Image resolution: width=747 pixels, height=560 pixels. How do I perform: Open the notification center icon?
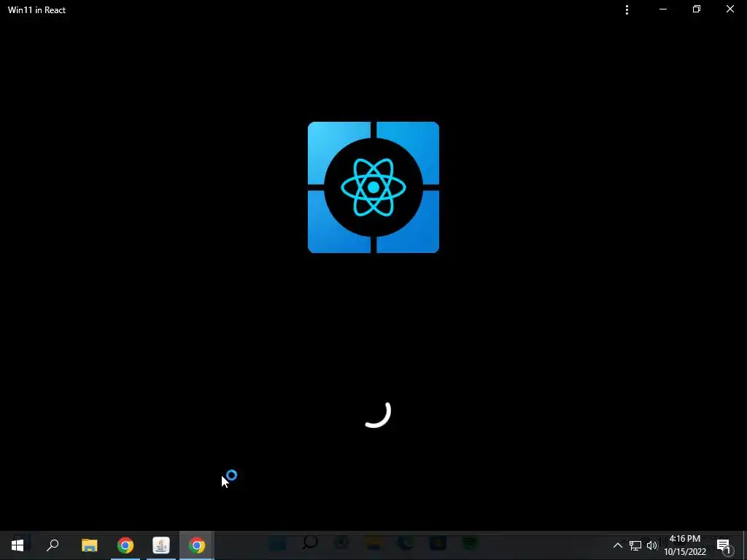tap(724, 546)
